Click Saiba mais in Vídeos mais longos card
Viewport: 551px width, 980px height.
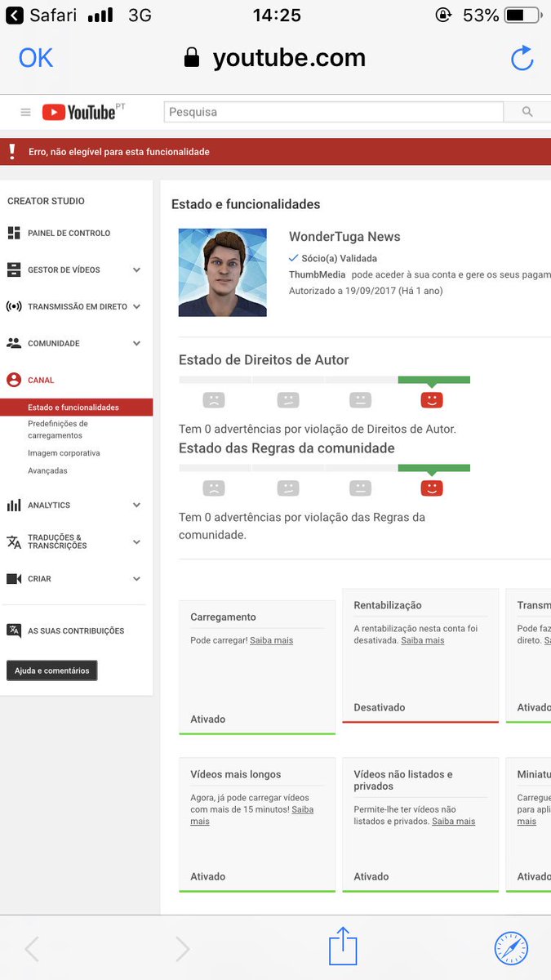click(x=251, y=815)
